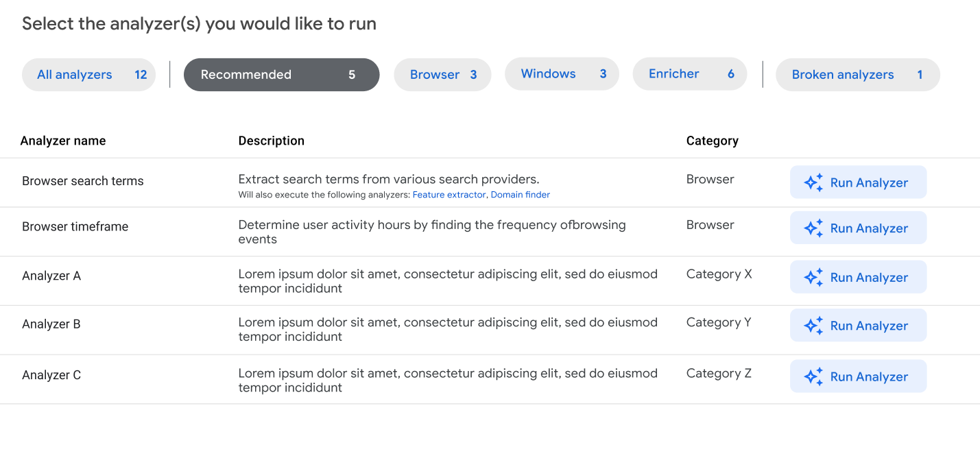Viewport: 980px width, 454px height.
Task: Run Analyzer B
Action: point(858,324)
